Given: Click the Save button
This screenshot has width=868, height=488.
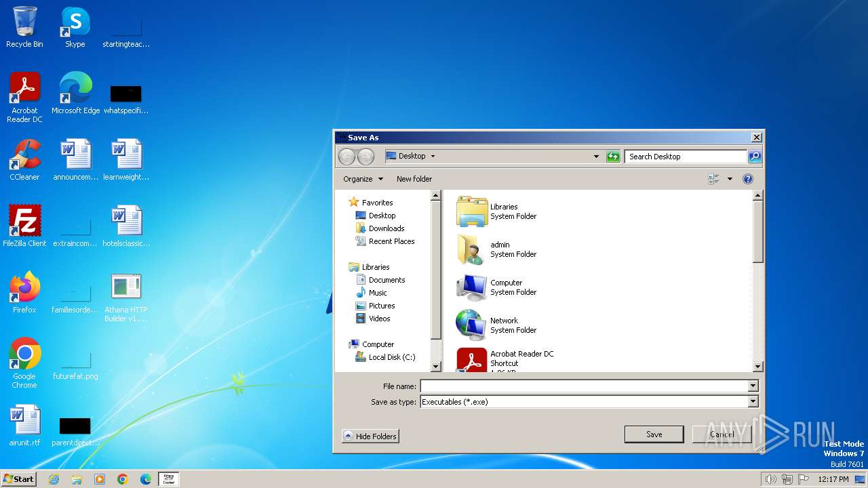Looking at the screenshot, I should [654, 434].
